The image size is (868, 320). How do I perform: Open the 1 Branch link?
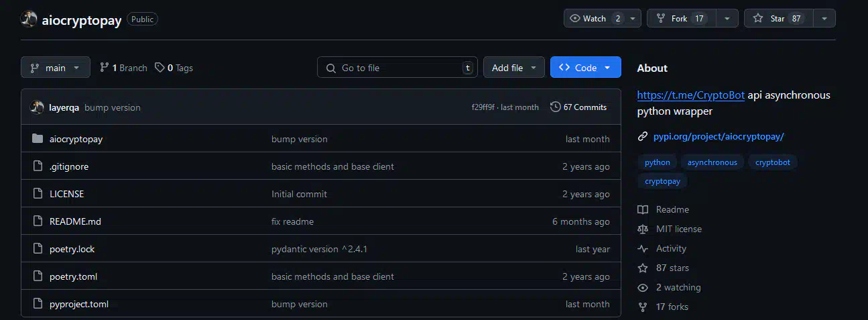tap(123, 68)
